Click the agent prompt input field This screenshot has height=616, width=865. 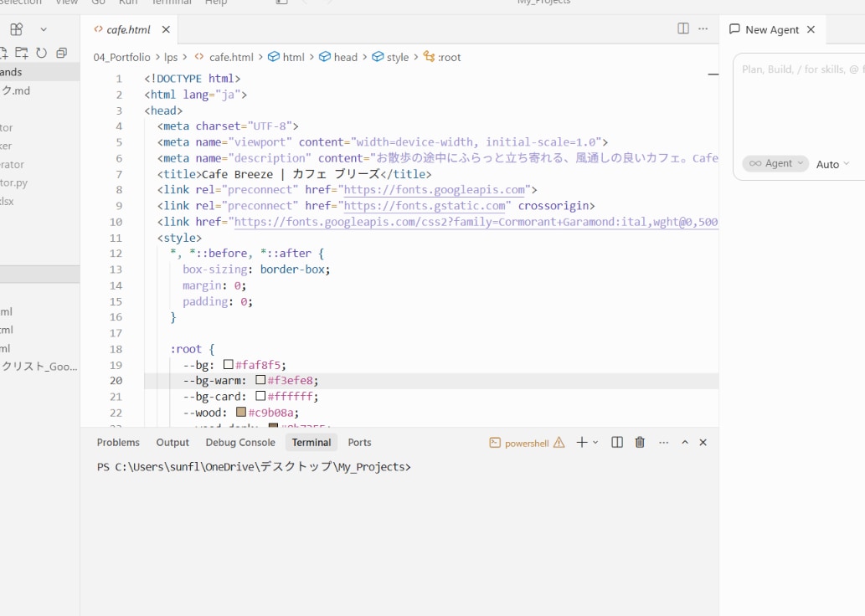coord(800,105)
